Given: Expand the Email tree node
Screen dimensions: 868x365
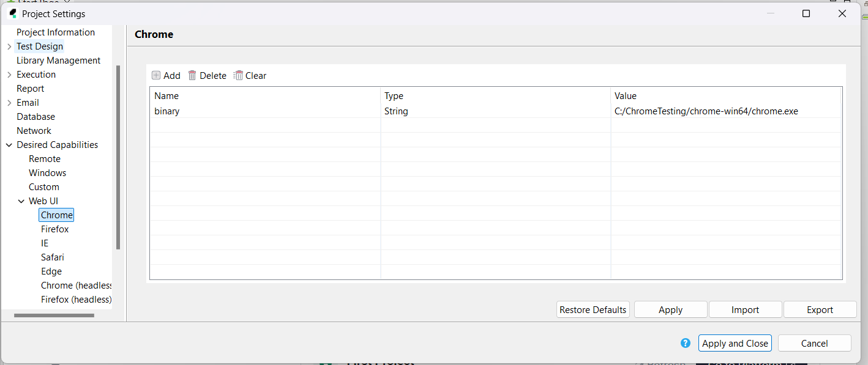Looking at the screenshot, I should click(9, 103).
